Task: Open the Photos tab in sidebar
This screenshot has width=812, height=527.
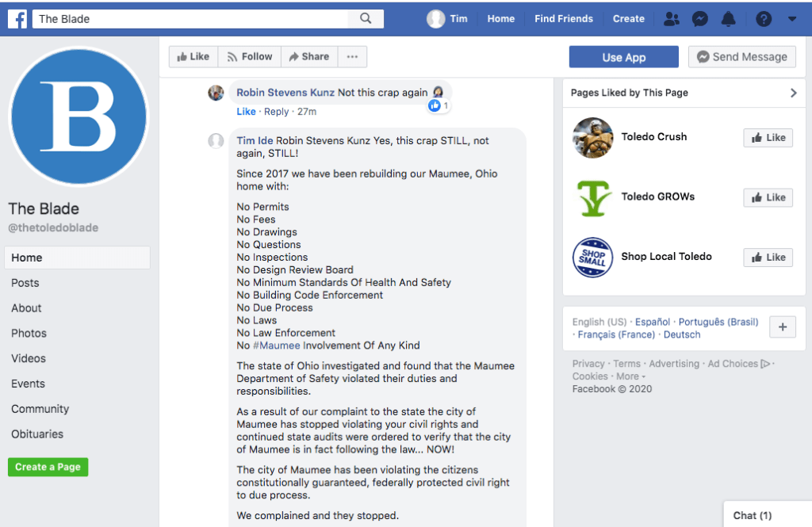Action: pos(29,334)
